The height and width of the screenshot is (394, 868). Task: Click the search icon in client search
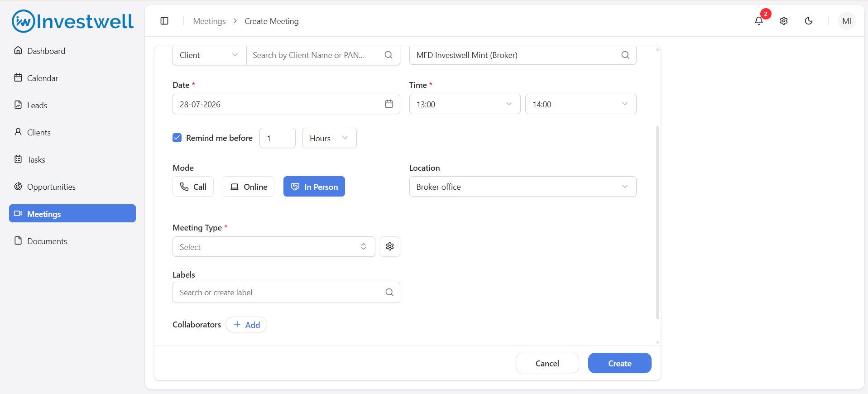pyautogui.click(x=388, y=55)
